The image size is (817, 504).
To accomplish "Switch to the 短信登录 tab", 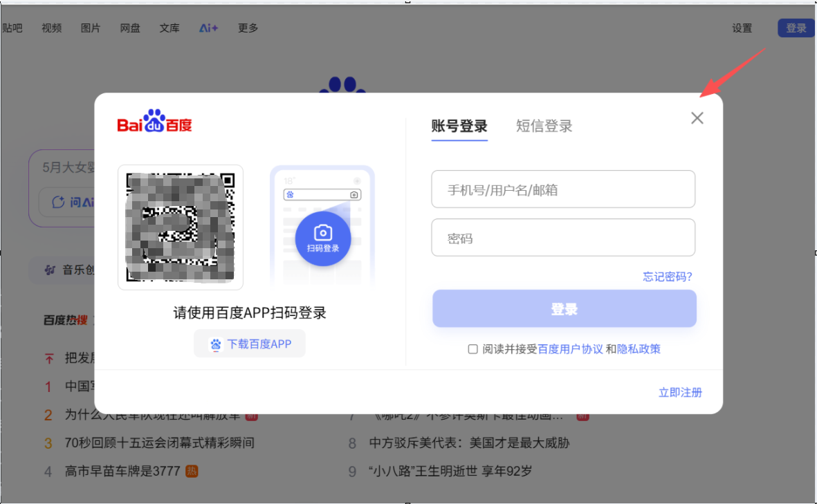I will coord(544,126).
